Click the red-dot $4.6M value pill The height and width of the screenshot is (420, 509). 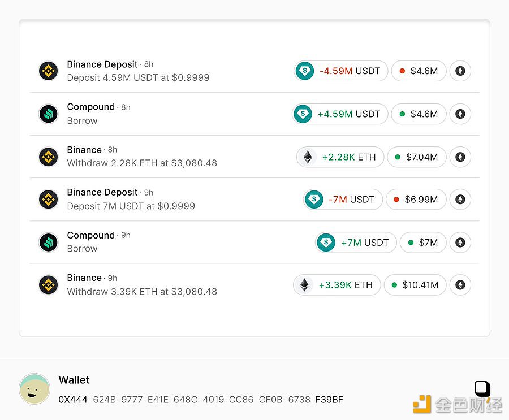tap(419, 71)
